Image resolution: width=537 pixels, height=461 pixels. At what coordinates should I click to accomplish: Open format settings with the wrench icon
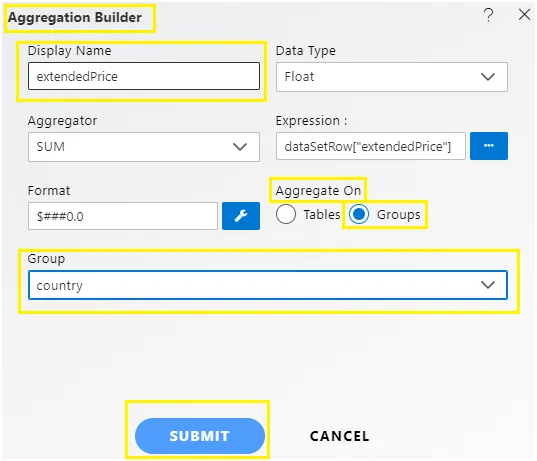click(x=241, y=216)
